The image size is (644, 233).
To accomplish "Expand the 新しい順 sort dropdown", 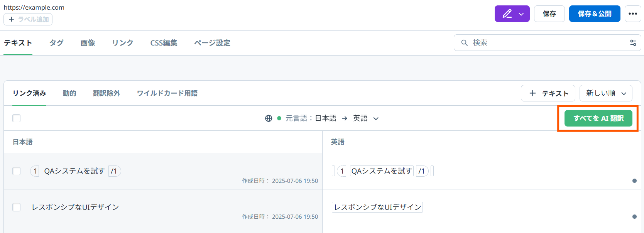I will [x=606, y=93].
